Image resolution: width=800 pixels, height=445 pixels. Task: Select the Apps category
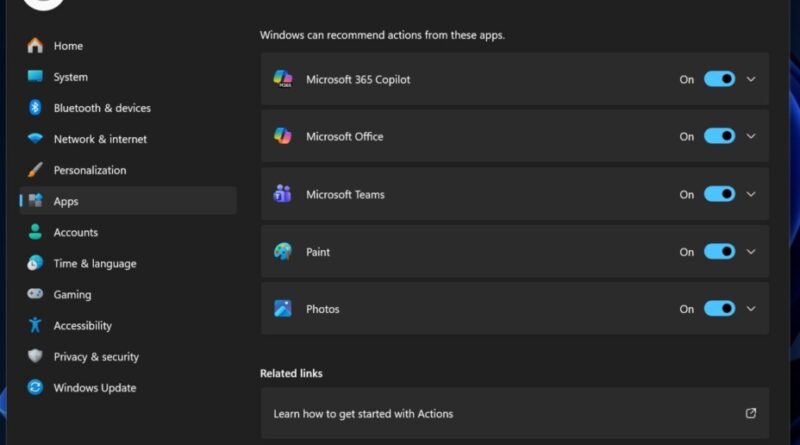coord(128,201)
